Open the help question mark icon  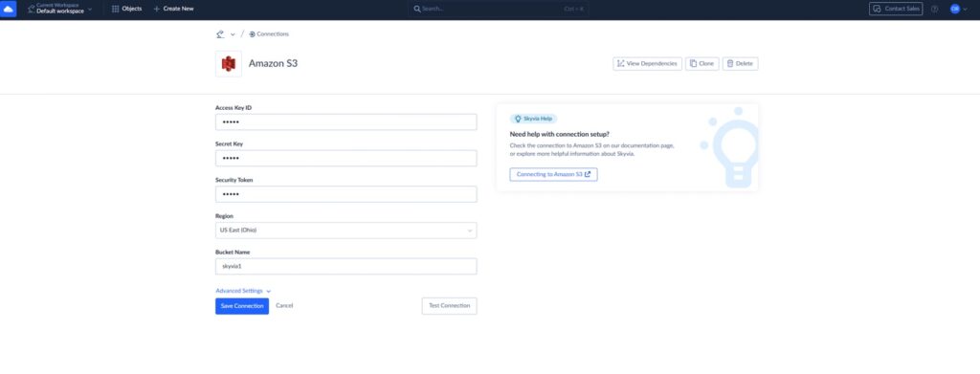(934, 9)
